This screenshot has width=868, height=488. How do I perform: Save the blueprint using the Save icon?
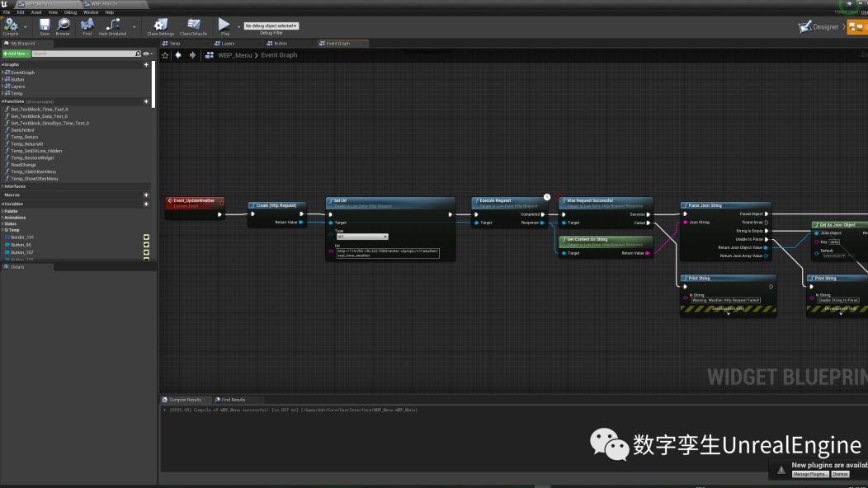45,25
